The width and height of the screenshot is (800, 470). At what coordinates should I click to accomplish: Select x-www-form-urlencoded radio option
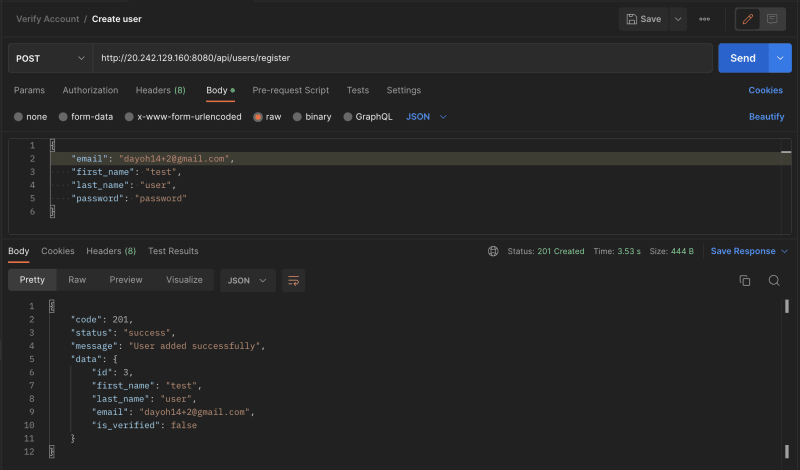(129, 117)
